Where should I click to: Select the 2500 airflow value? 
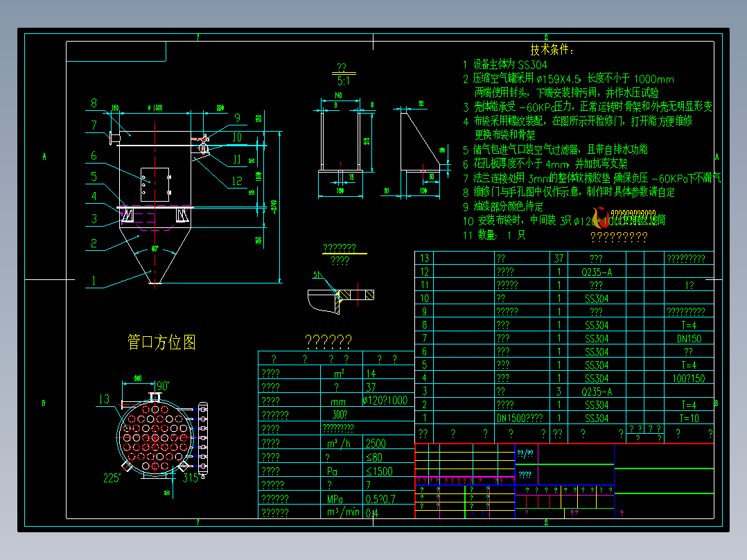click(376, 444)
